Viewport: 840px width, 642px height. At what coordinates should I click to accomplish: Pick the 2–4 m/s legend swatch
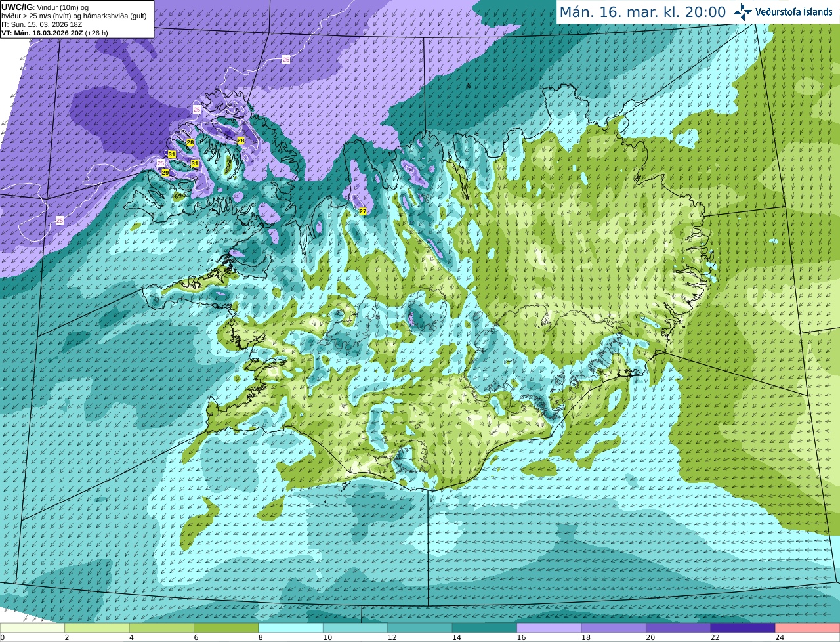[x=97, y=628]
